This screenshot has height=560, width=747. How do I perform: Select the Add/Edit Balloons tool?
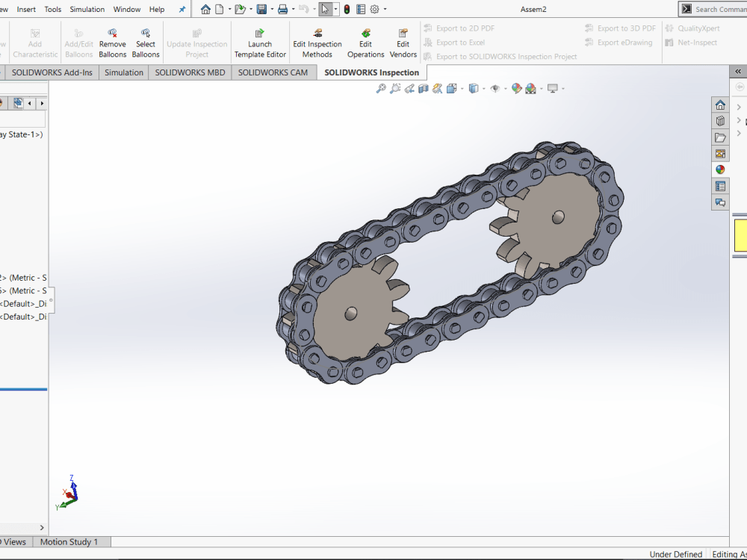coord(78,41)
